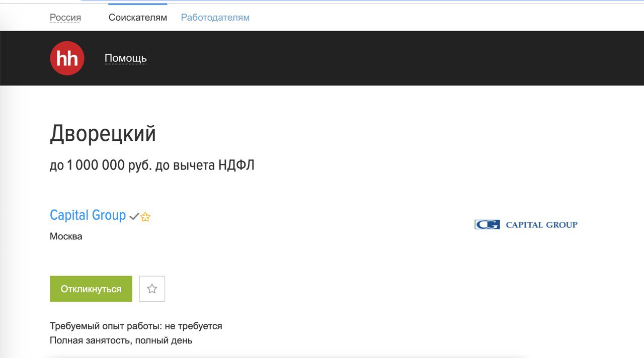Select the Дворецкий vacancy title
644x358 pixels.
coord(103,134)
